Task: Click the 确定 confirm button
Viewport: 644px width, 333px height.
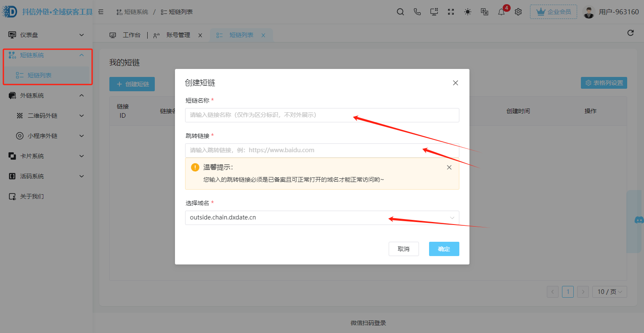Action: tap(444, 249)
